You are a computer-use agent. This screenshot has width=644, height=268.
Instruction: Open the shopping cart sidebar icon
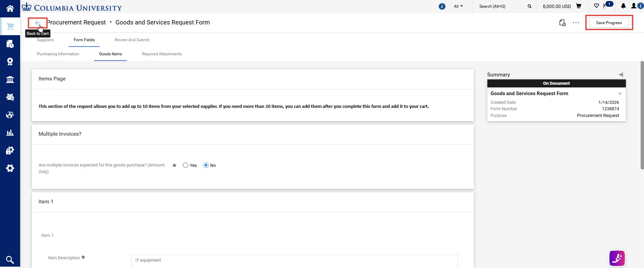10,26
